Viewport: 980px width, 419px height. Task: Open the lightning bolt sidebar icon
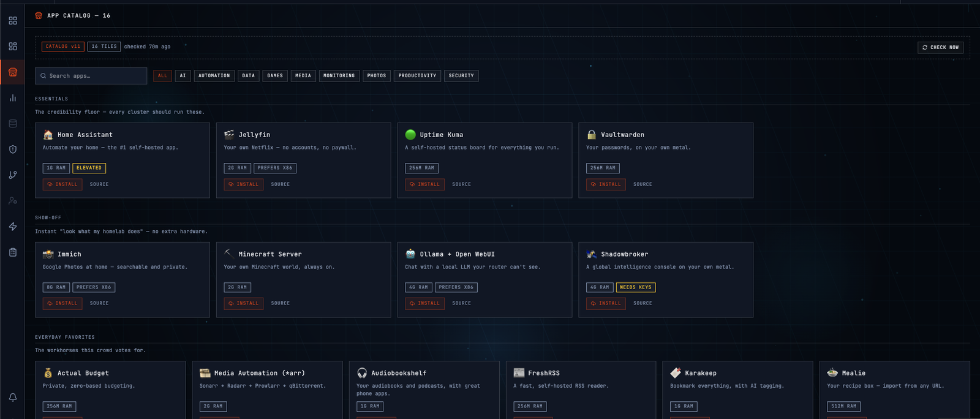[13, 227]
